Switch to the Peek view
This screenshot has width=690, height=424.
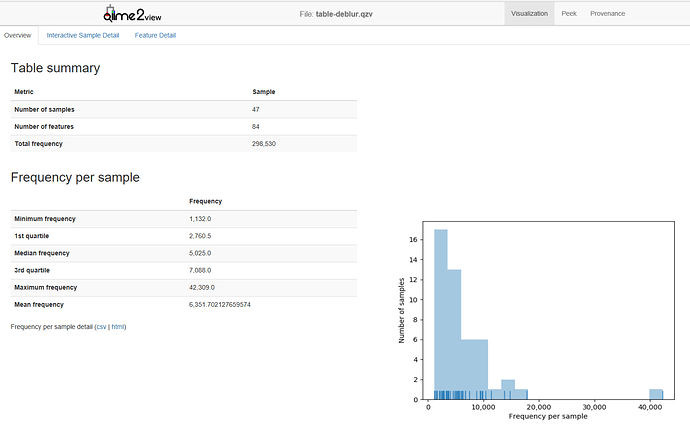point(568,14)
